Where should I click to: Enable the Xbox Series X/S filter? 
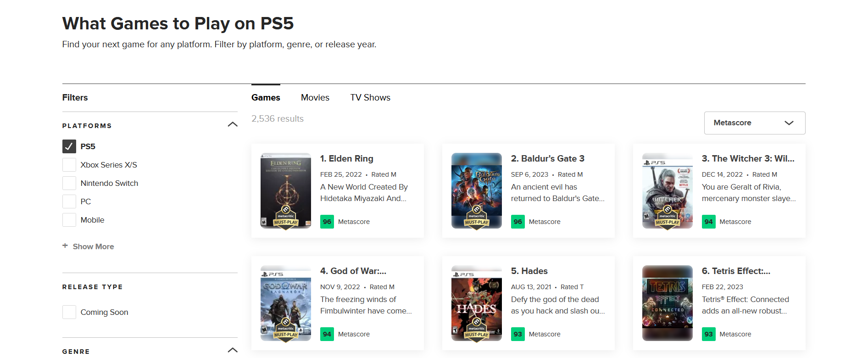point(69,165)
